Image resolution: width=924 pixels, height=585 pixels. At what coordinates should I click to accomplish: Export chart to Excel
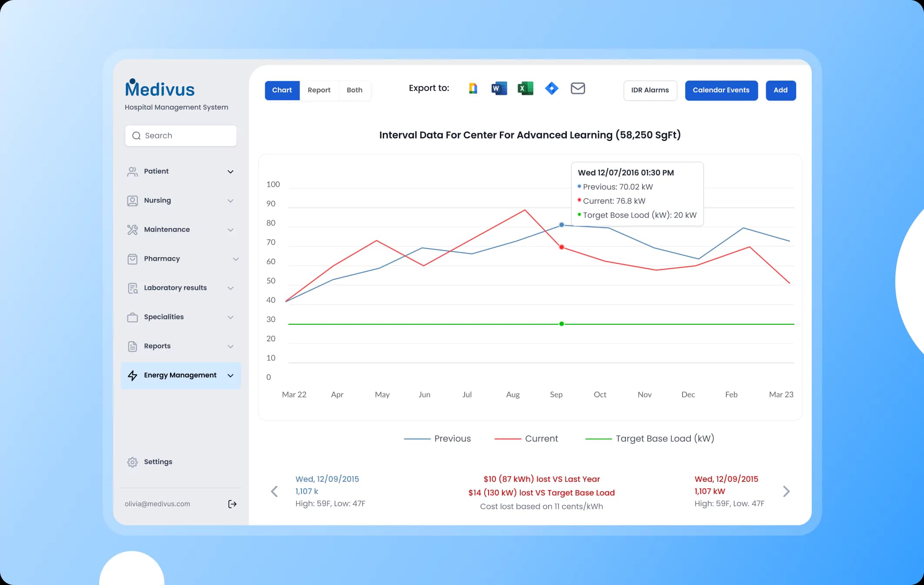click(526, 88)
